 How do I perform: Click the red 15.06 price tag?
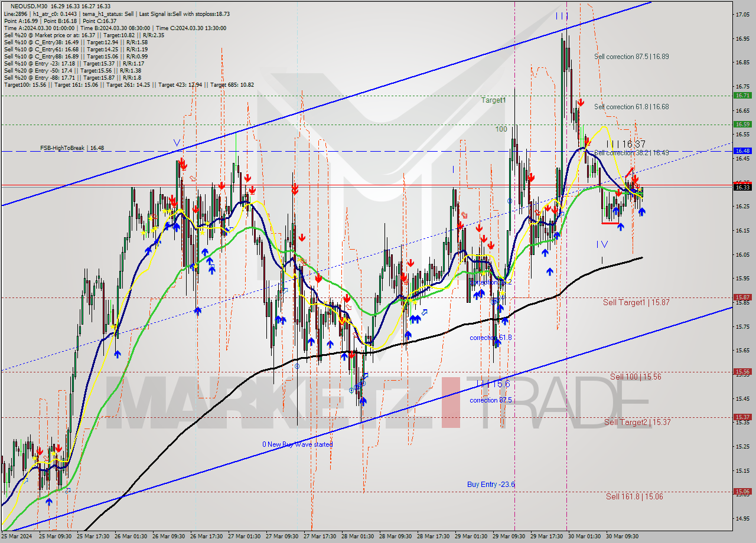click(x=742, y=491)
